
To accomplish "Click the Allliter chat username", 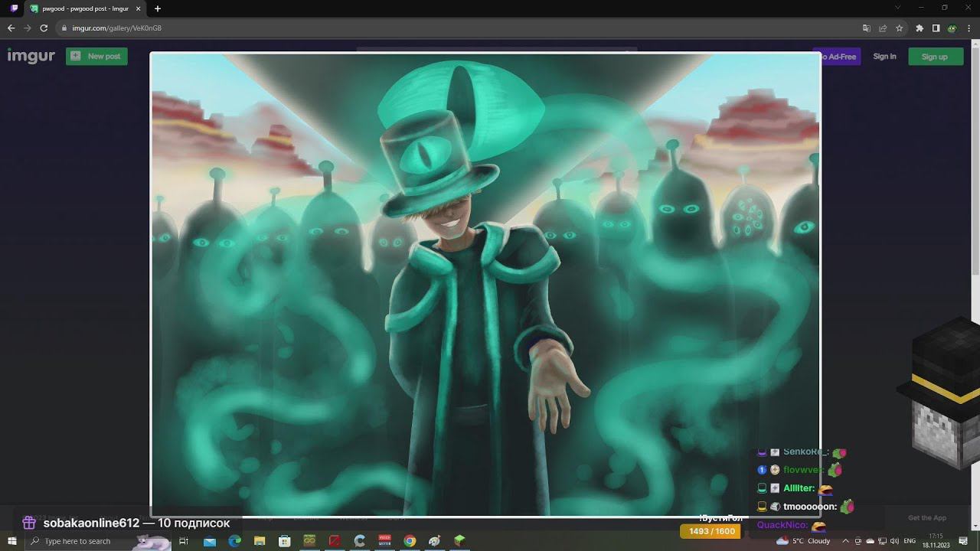I will click(x=799, y=488).
